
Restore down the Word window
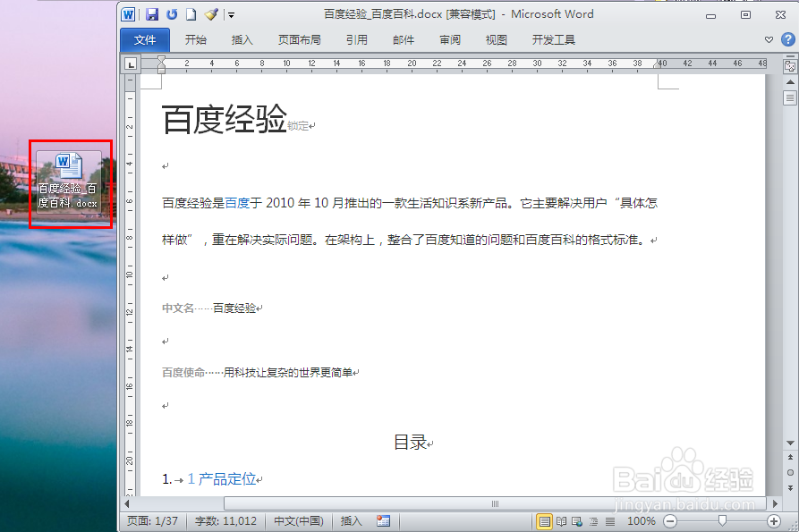tap(745, 15)
